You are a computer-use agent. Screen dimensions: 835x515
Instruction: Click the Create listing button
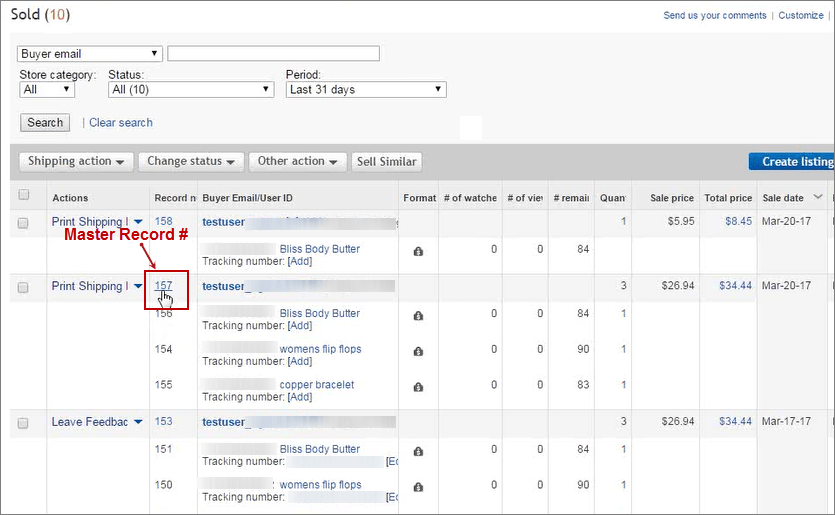(792, 161)
